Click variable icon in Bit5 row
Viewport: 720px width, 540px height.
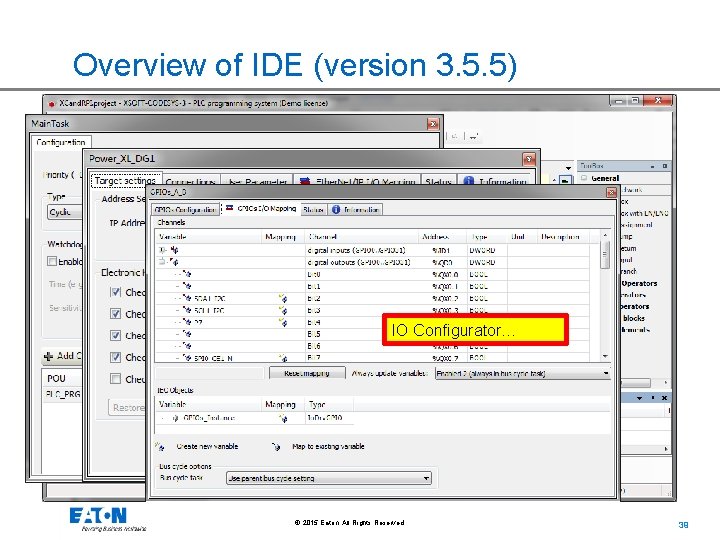187,334
